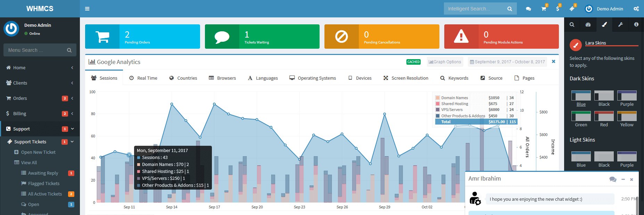Switch to the Screen Resolution tab
The image size is (644, 215).
coord(406,78)
